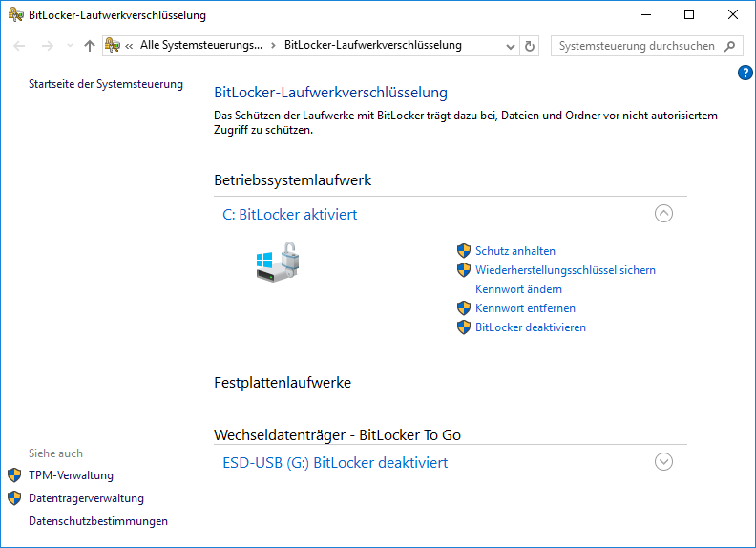Click the breadcrumb double chevron
The image size is (756, 548).
point(129,46)
